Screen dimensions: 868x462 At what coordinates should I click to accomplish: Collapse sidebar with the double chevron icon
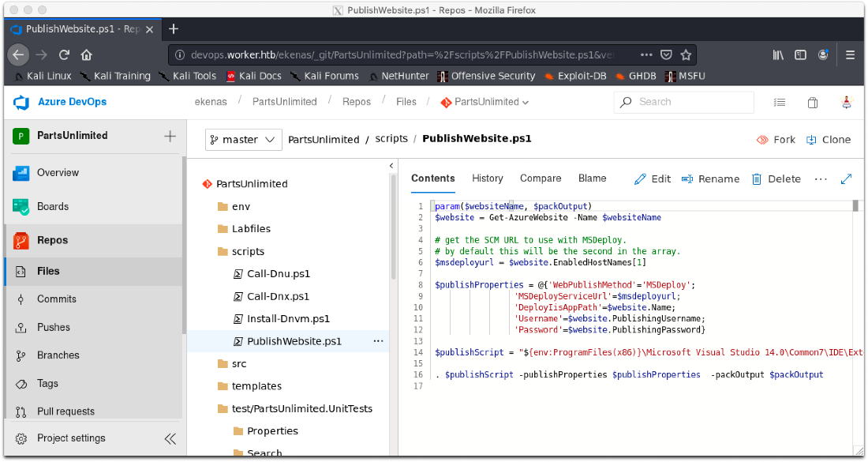tap(170, 439)
